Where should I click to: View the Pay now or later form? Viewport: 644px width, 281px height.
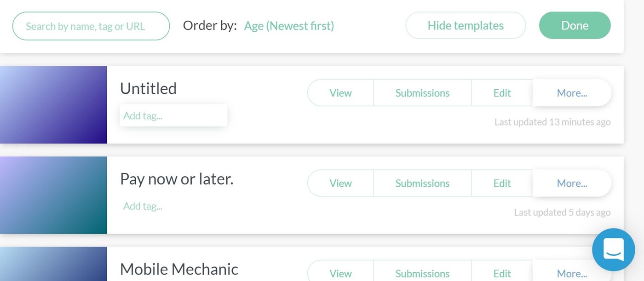pyautogui.click(x=340, y=183)
